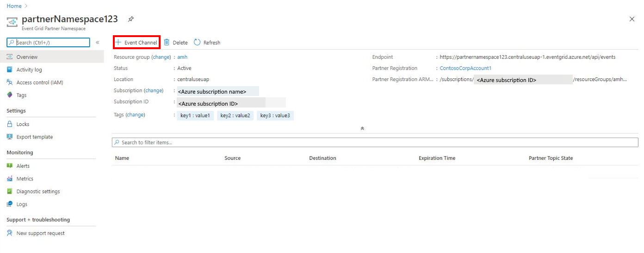Screen dimensions: 644x253
Task: Open the Diagnostic settings page
Action: pos(52,191)
